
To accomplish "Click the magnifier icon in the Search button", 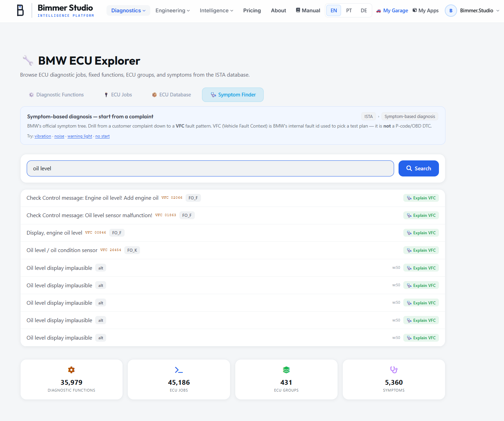I will click(409, 168).
